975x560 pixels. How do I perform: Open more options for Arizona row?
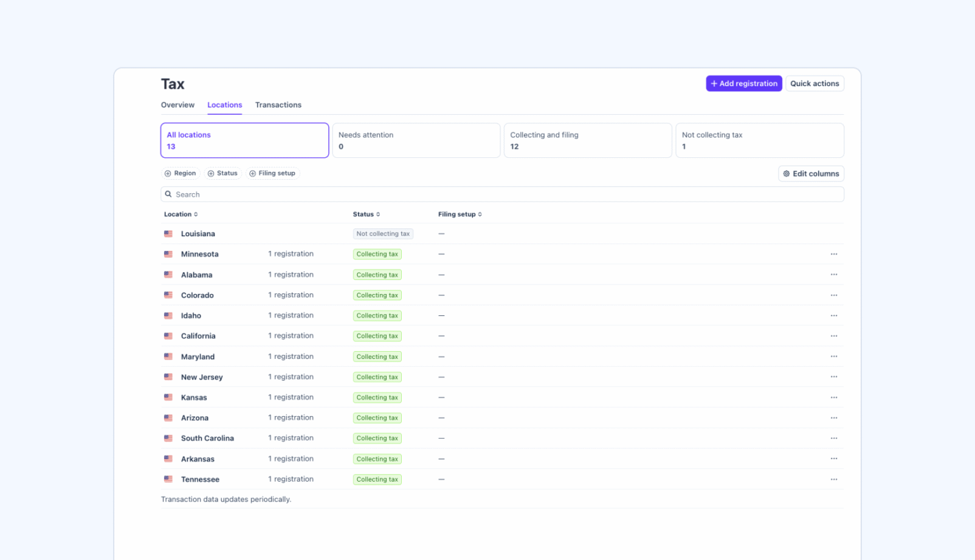point(833,418)
